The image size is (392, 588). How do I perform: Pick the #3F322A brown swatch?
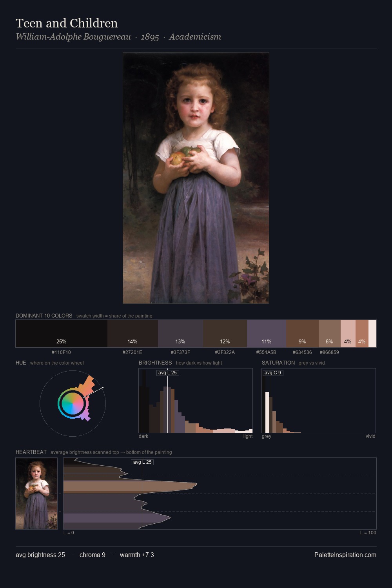[225, 334]
